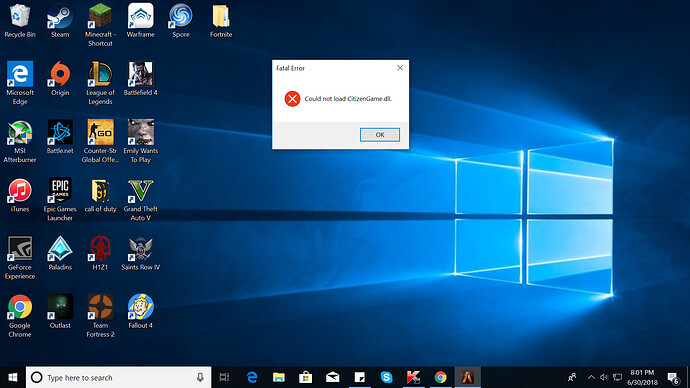Select the Outlast desktop icon
The width and height of the screenshot is (690, 388).
[x=60, y=311]
